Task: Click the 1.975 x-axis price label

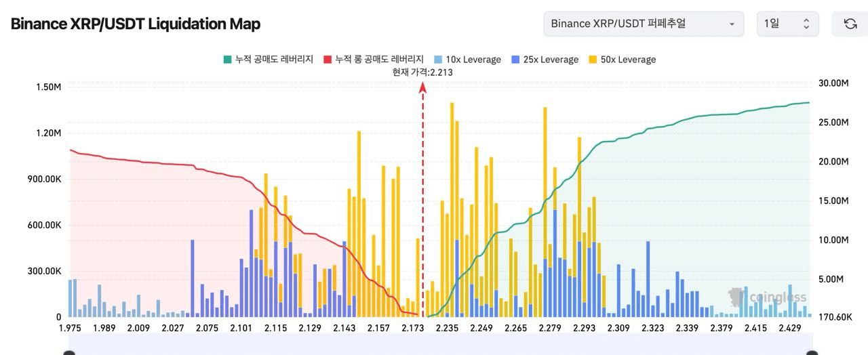Action: click(69, 328)
